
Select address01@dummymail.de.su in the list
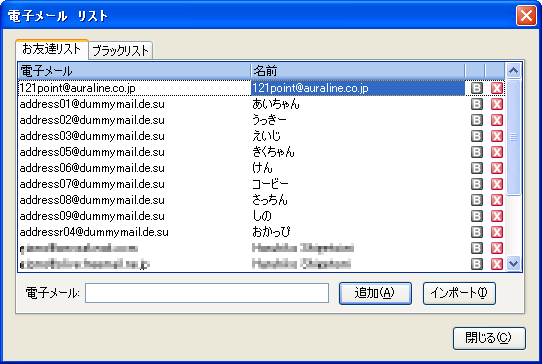click(x=92, y=104)
